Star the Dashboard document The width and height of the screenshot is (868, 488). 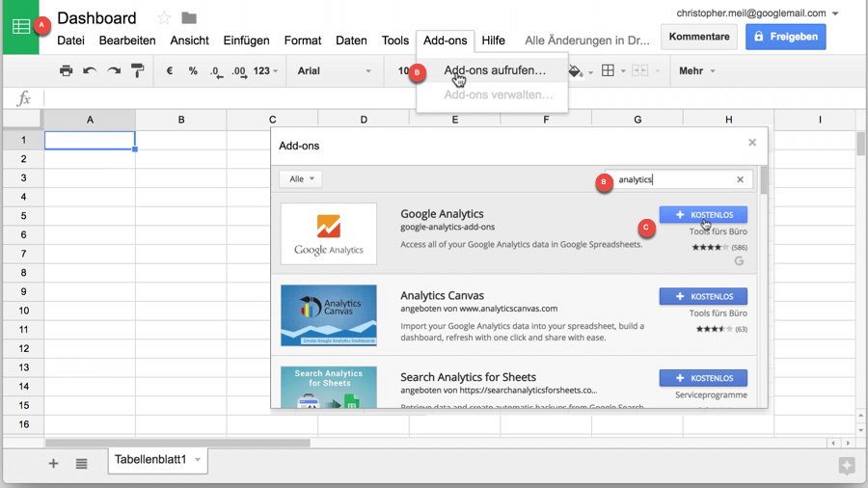(164, 18)
